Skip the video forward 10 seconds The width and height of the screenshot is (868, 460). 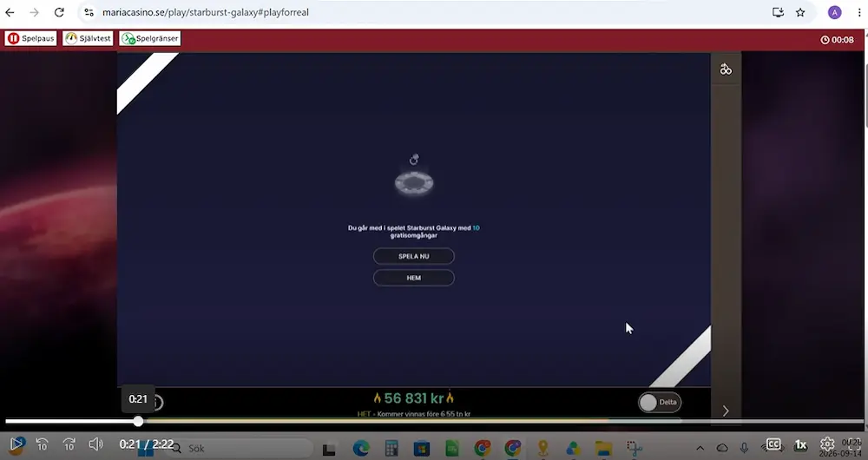[x=69, y=444]
